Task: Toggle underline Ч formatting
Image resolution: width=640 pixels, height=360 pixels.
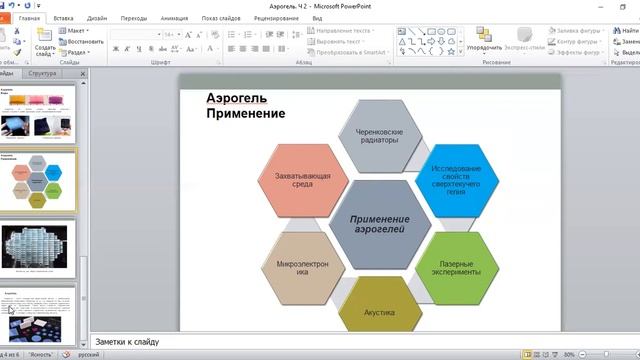Action: (139, 49)
